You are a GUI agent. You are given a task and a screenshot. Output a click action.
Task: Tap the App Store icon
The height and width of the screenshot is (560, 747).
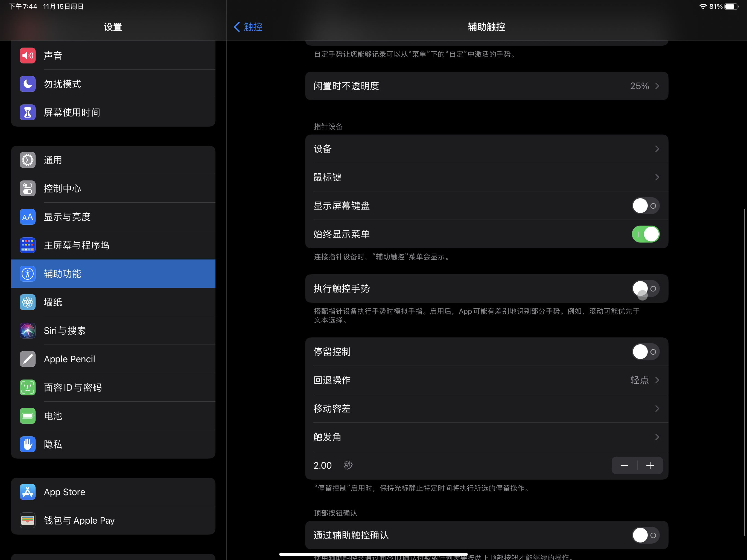click(27, 492)
